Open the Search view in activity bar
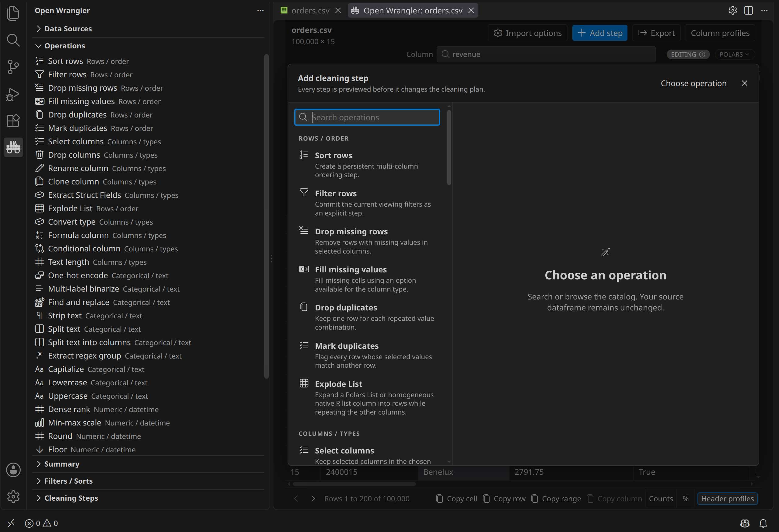Screen dimensions: 779x532 (x=13, y=40)
